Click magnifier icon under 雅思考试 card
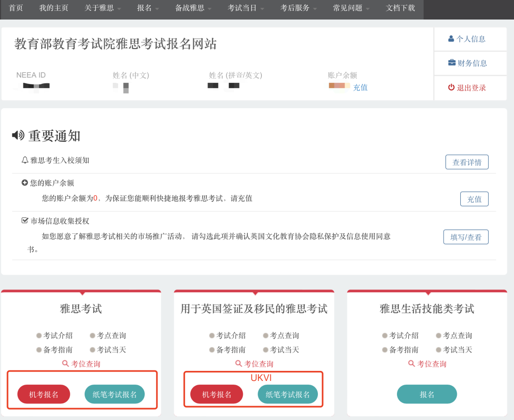Screen dimensions: 514x420 (x=66, y=364)
